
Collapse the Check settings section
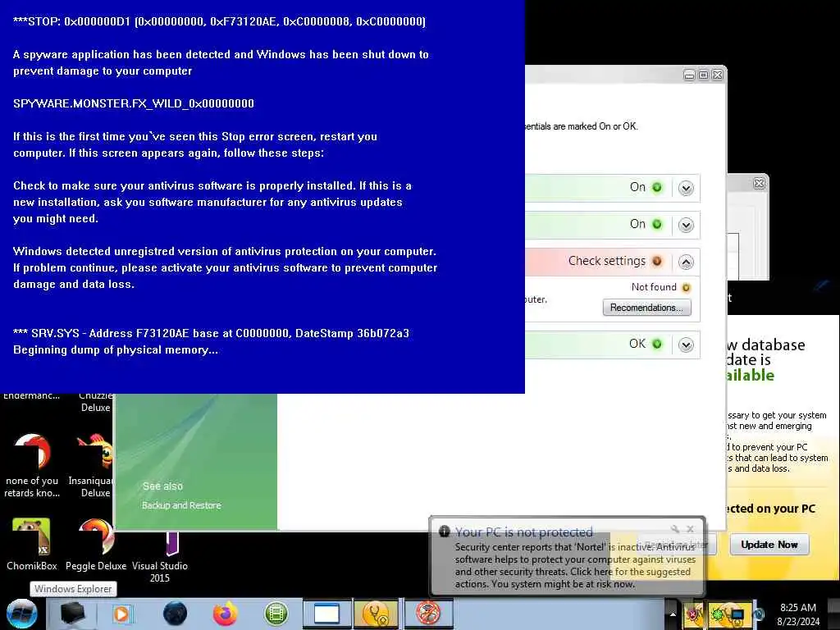686,262
